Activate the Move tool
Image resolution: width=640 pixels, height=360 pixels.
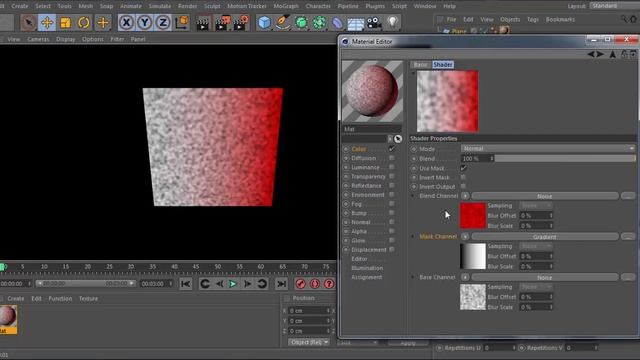click(x=47, y=22)
